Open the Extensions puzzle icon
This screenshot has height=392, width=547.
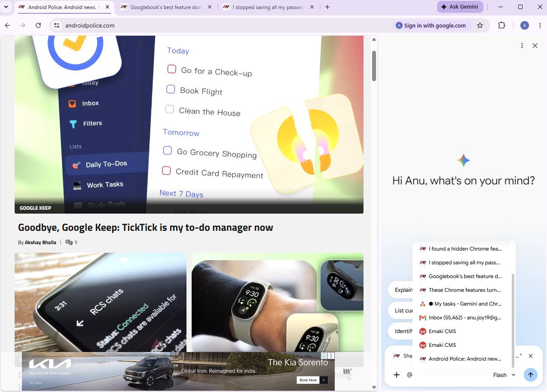[501, 25]
